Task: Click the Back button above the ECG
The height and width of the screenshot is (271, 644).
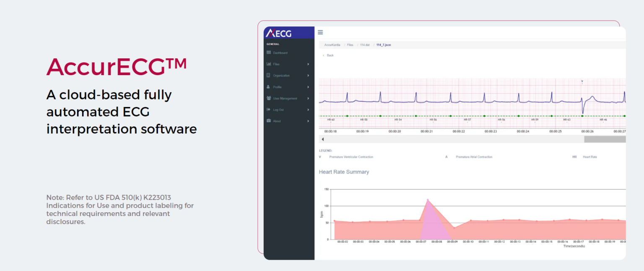Action: point(327,55)
